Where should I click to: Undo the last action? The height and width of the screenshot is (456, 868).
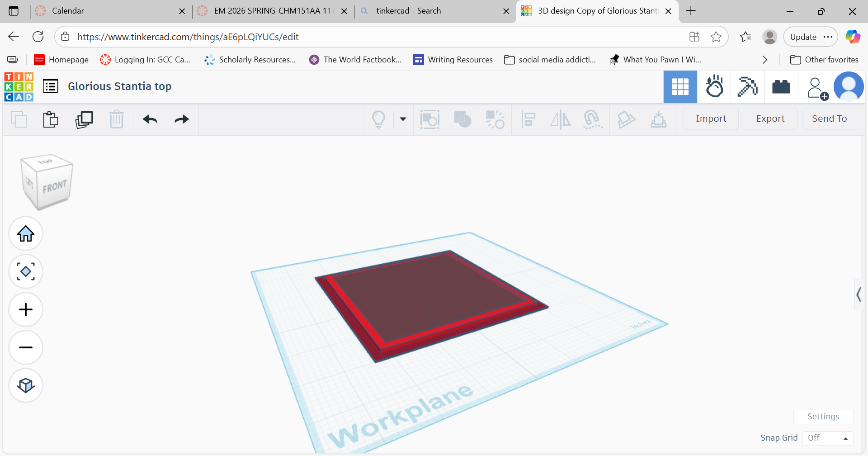pyautogui.click(x=150, y=119)
